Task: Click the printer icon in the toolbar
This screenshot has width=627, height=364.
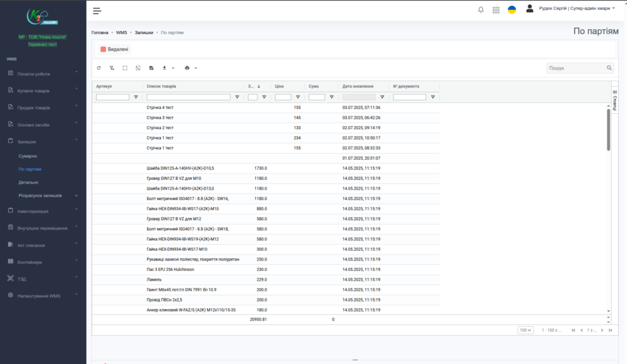Action: tap(187, 68)
